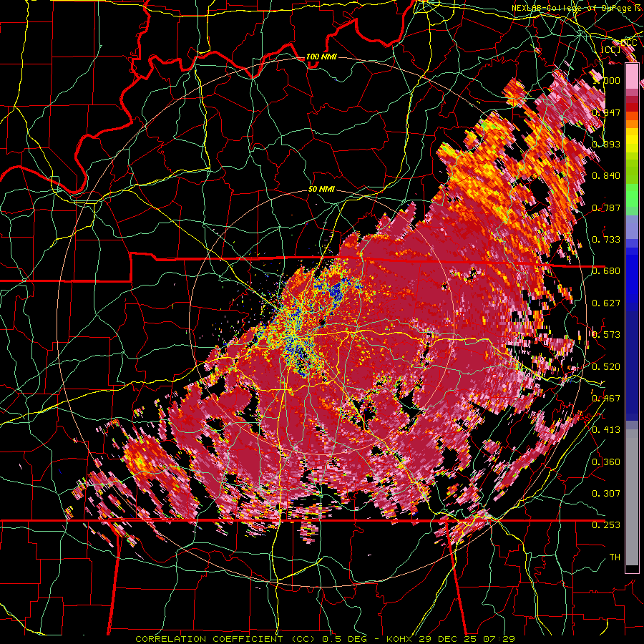Click the [CC] label above the color scale
Screen dimensions: 644x644
611,49
